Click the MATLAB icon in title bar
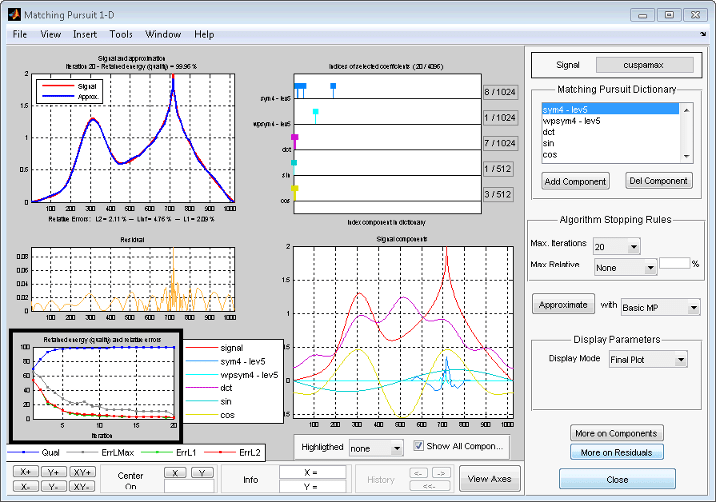The image size is (716, 502). click(13, 14)
